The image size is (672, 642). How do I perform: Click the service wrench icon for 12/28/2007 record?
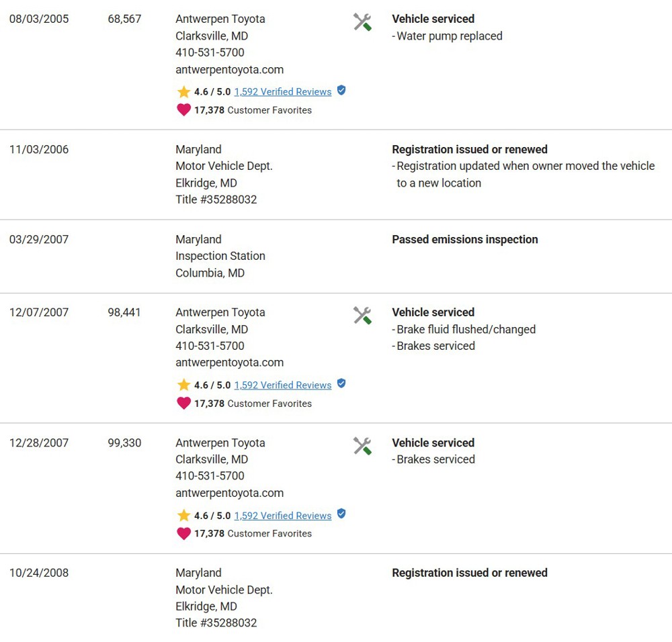pyautogui.click(x=362, y=446)
